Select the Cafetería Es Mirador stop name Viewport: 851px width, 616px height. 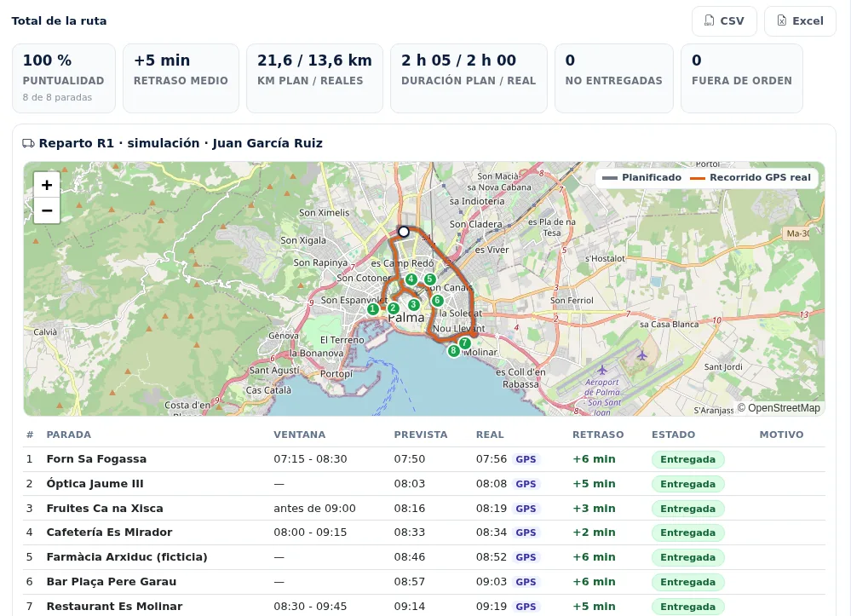[109, 533]
